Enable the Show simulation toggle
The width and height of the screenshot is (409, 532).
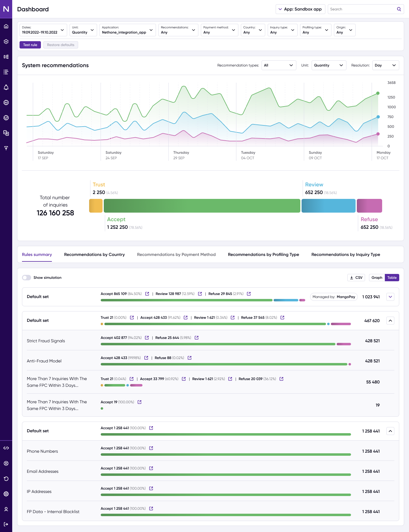27,278
